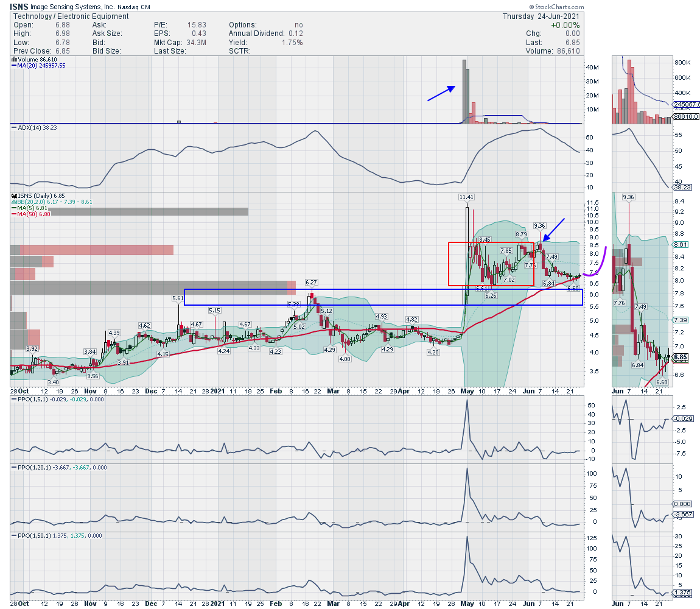Click the Volume 86,610 legend in volume panel
700x609 pixels.
click(x=34, y=60)
